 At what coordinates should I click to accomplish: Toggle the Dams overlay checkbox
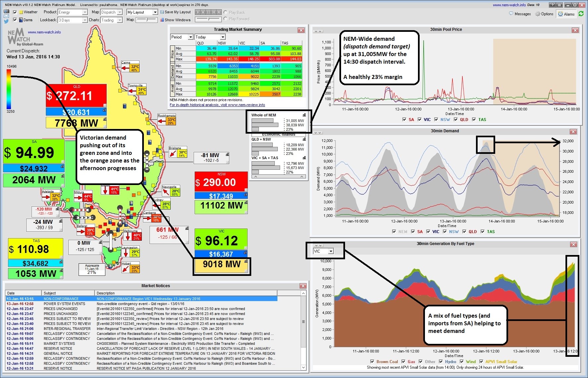coord(15,20)
